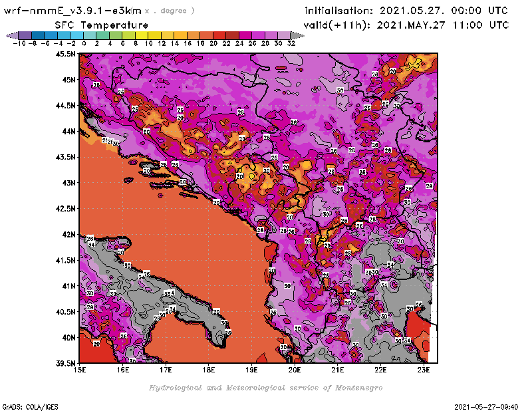
Task: Click the 18E longitude label
Action: (x=209, y=370)
